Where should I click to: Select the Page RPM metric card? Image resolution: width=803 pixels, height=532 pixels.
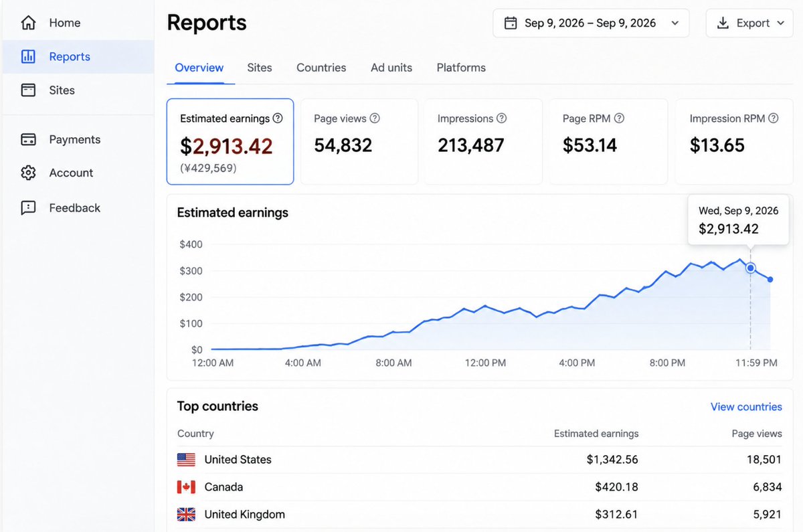pos(608,142)
